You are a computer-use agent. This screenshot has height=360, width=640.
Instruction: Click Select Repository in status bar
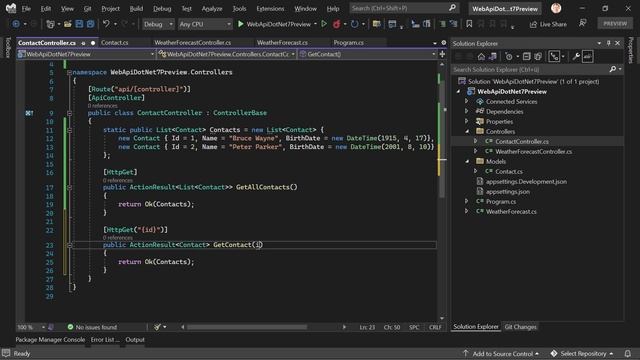tap(582, 353)
